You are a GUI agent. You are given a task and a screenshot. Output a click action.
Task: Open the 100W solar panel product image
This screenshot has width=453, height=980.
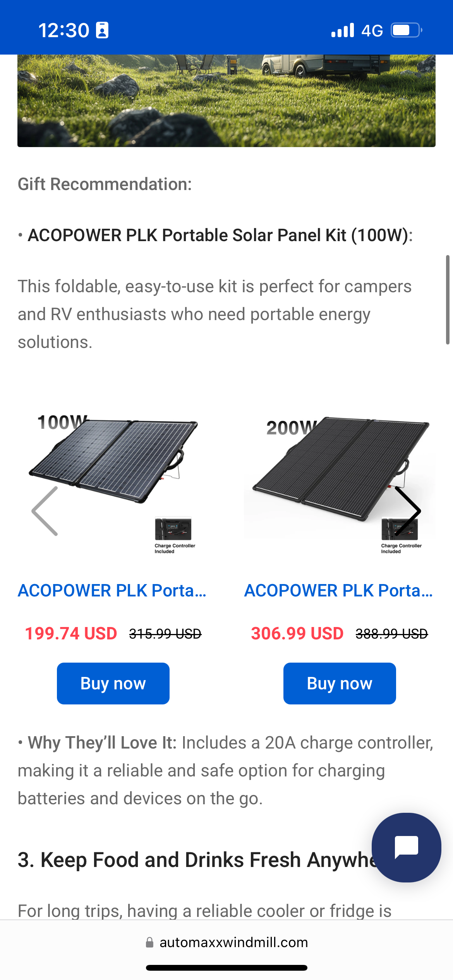[113, 461]
